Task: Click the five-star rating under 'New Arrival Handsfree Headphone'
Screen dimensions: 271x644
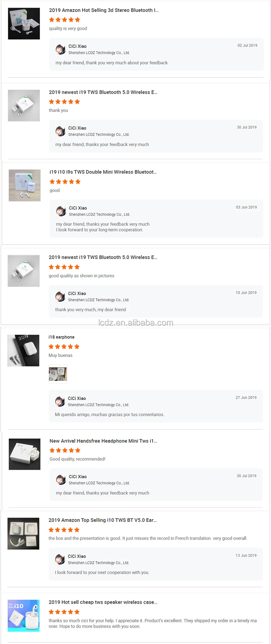Action: point(65,451)
